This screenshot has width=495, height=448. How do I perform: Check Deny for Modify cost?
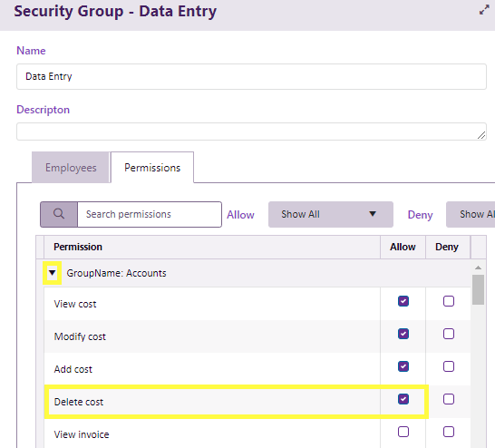[448, 334]
